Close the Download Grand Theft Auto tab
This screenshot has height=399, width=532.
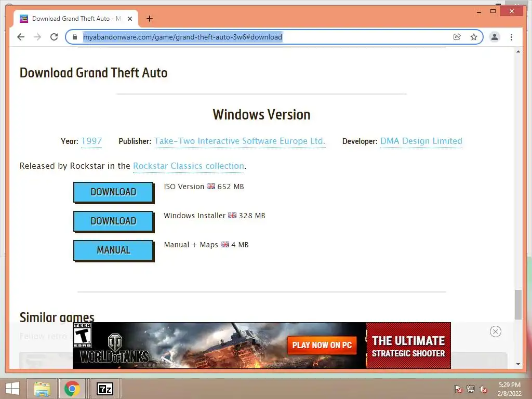[129, 19]
